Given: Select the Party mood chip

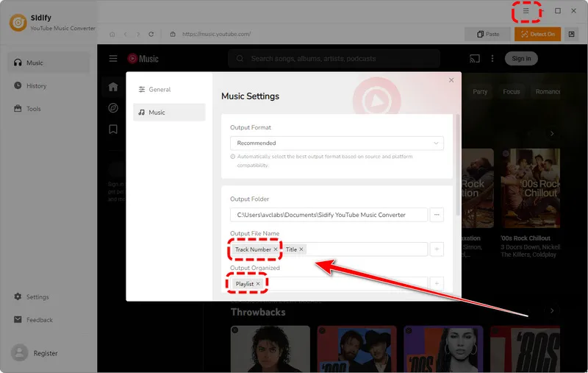Looking at the screenshot, I should [480, 91].
